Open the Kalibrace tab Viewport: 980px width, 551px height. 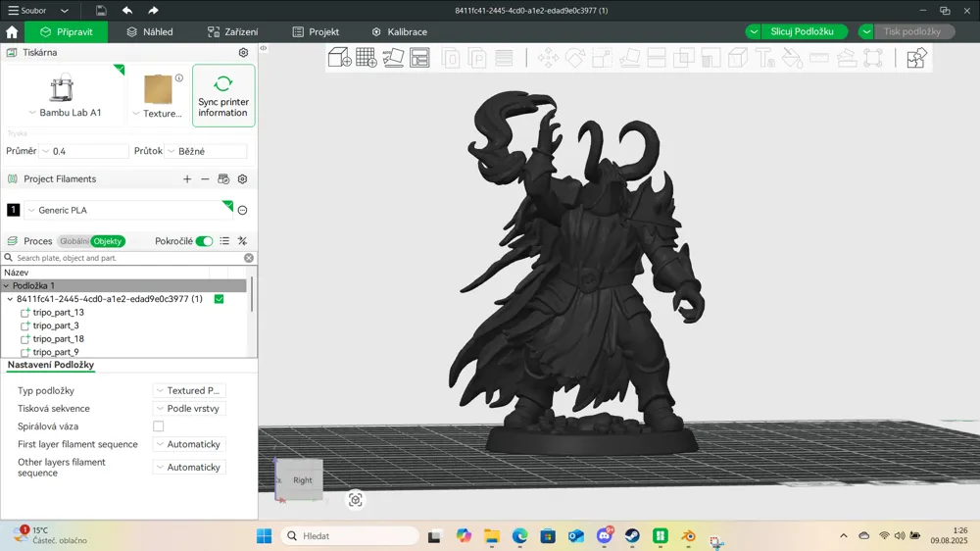400,32
